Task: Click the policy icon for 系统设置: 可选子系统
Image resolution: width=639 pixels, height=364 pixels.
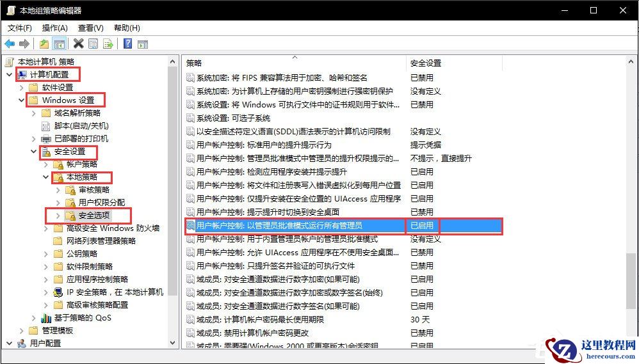Action: 190,118
